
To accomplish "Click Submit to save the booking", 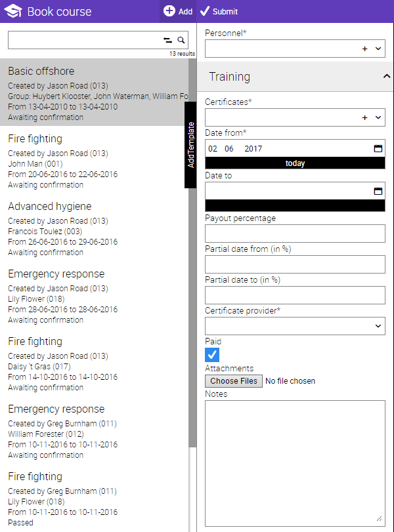I will coord(219,11).
